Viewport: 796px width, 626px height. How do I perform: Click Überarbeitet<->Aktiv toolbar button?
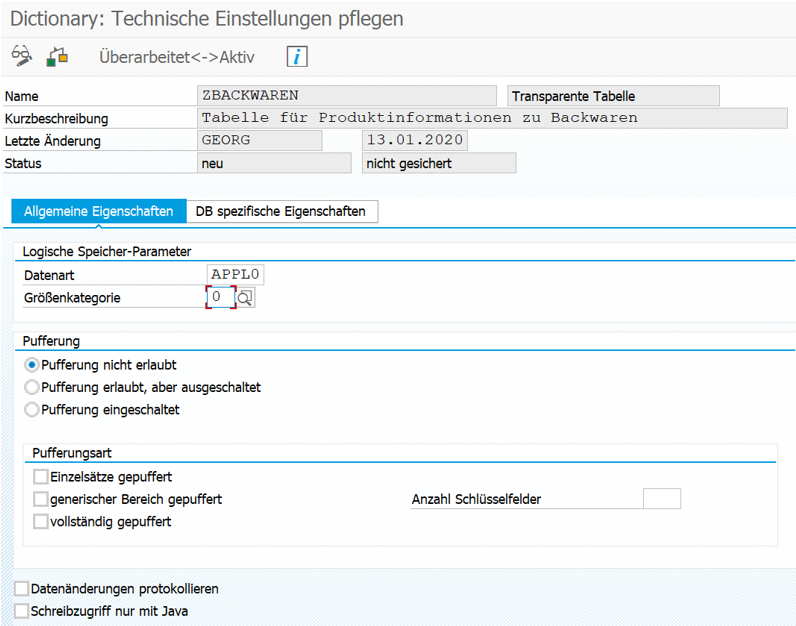(x=177, y=57)
